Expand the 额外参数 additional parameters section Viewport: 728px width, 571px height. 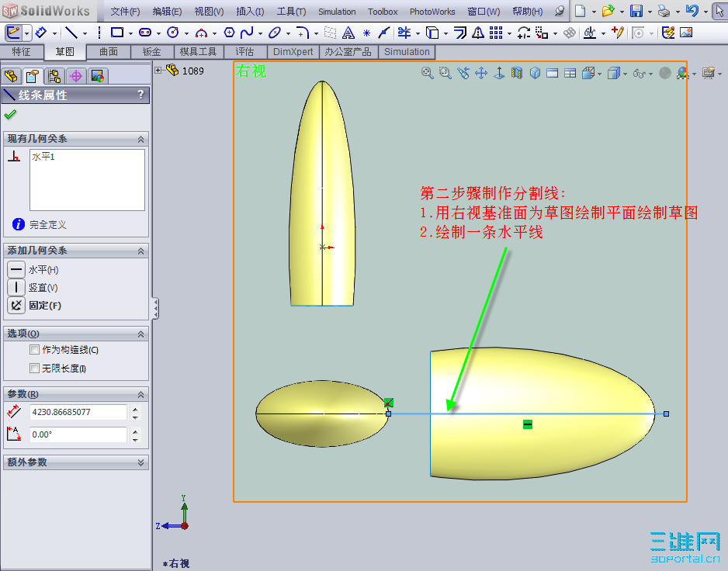[x=140, y=462]
